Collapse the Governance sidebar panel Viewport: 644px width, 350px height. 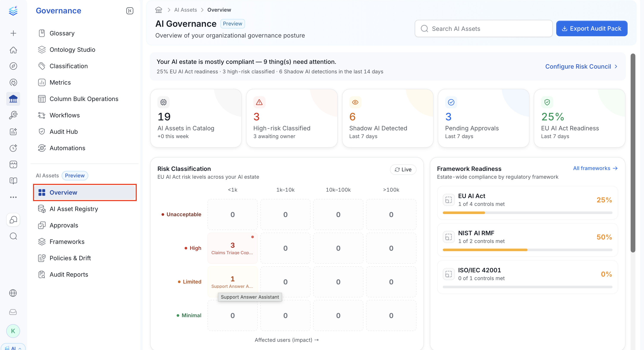click(x=130, y=11)
